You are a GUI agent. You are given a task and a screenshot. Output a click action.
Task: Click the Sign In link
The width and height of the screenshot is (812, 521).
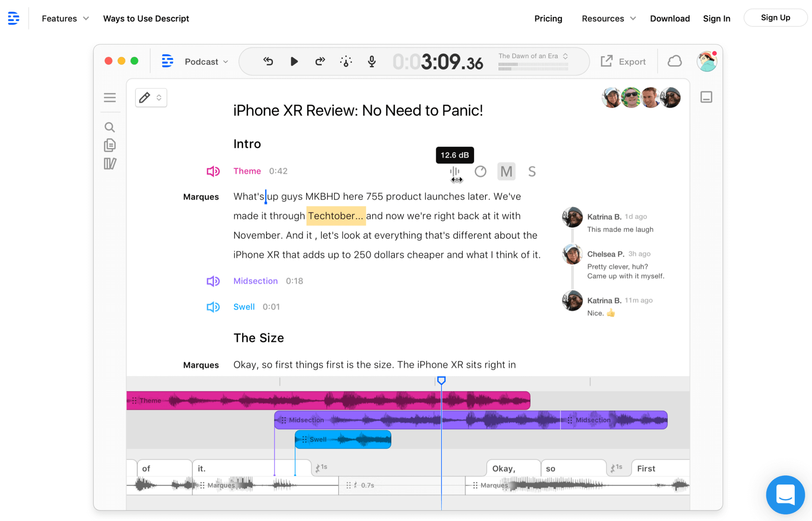coord(717,19)
